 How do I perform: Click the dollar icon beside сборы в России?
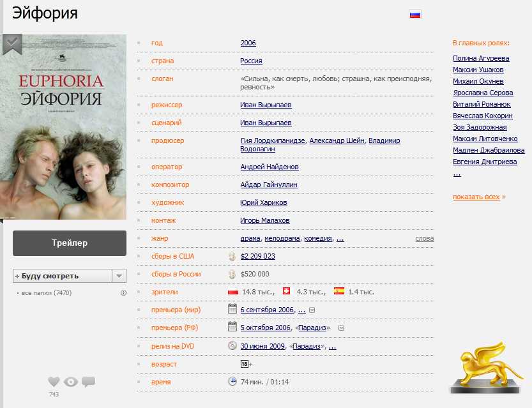[232, 274]
